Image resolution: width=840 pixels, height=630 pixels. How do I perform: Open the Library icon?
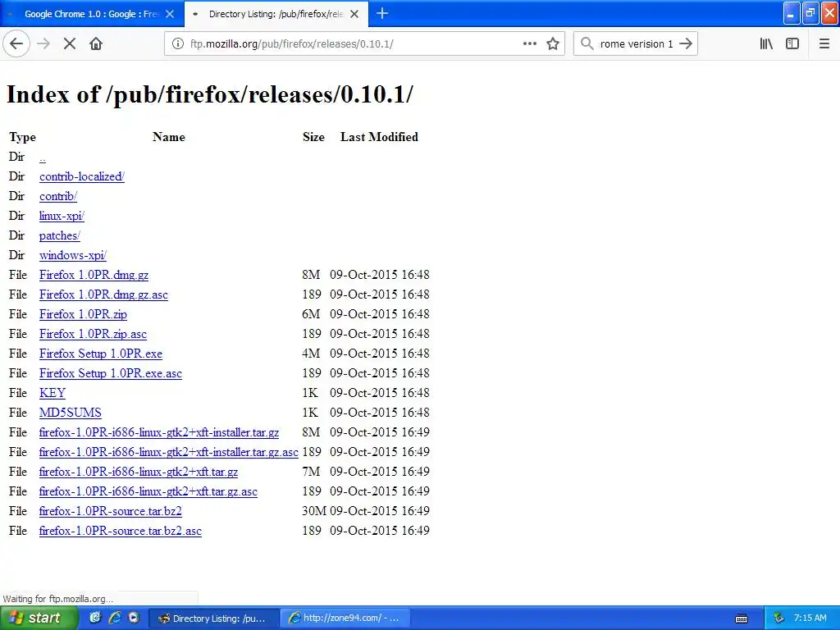[766, 44]
